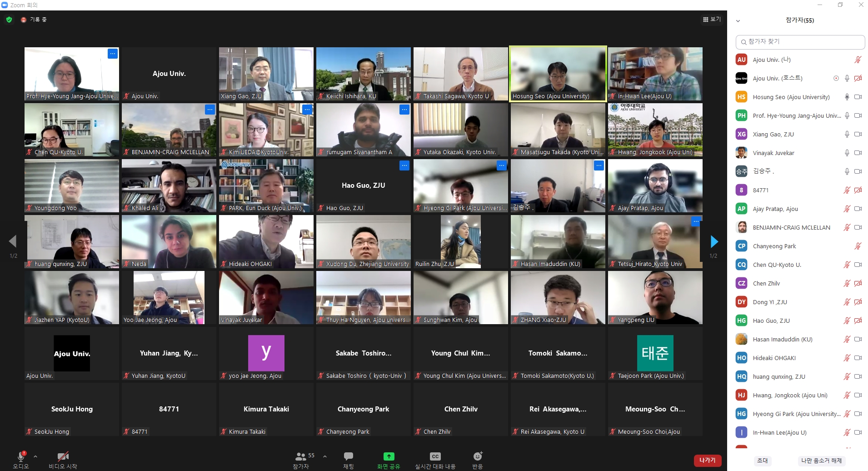Click Vinayak Juvekar camera icon in list

click(x=858, y=153)
